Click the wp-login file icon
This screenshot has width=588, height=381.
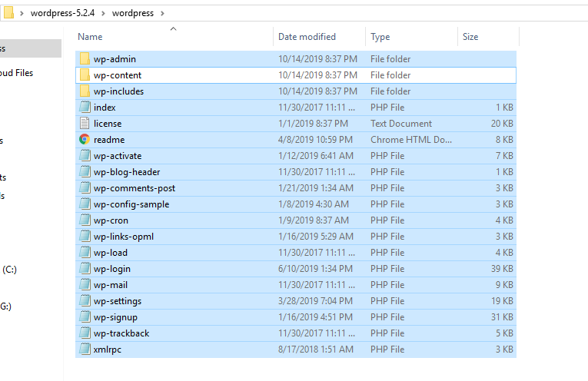(85, 268)
